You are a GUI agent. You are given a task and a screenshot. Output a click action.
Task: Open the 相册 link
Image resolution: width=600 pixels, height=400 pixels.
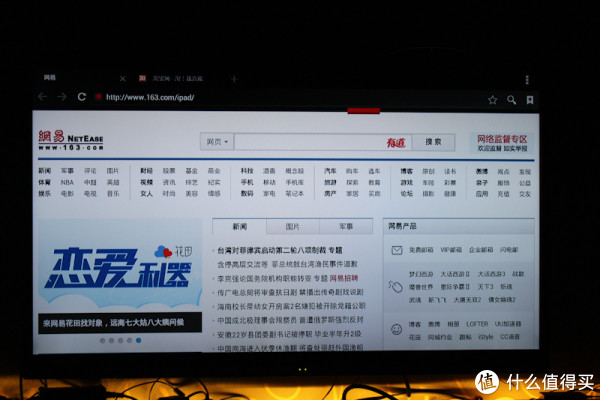pos(453,324)
